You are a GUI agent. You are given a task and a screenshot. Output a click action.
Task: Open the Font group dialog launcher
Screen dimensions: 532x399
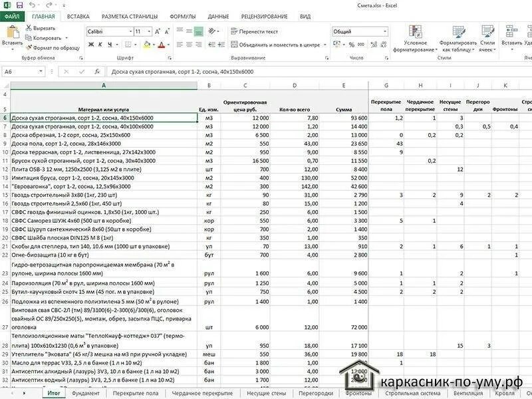[170, 58]
